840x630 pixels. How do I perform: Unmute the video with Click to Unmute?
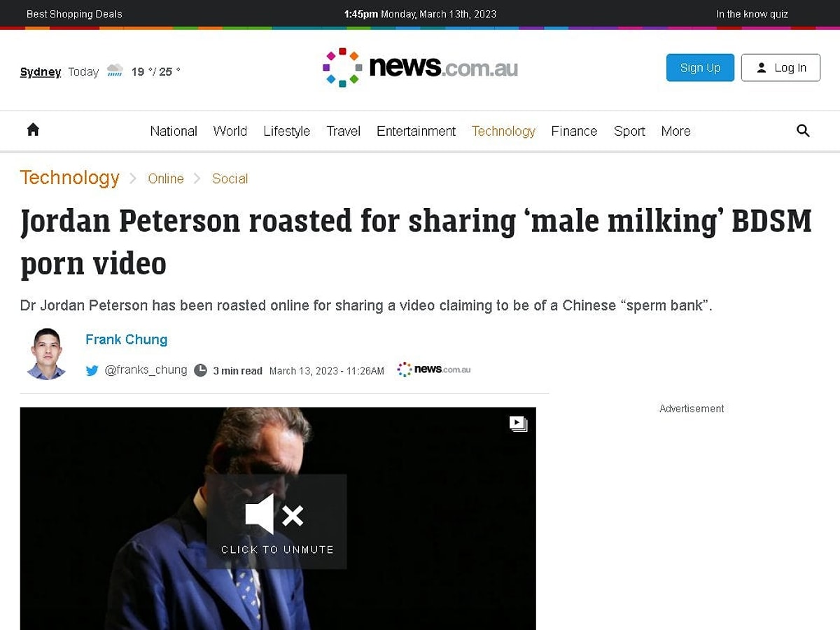pos(277,521)
